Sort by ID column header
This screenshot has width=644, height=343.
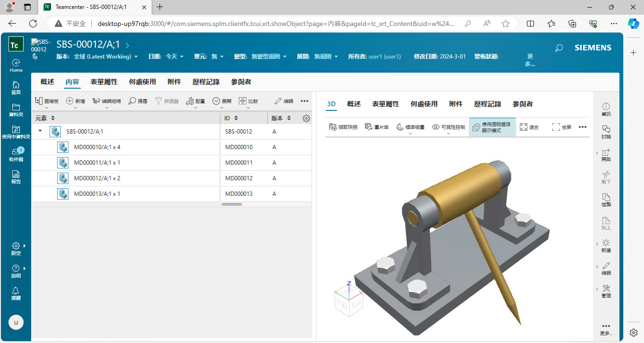pyautogui.click(x=231, y=118)
